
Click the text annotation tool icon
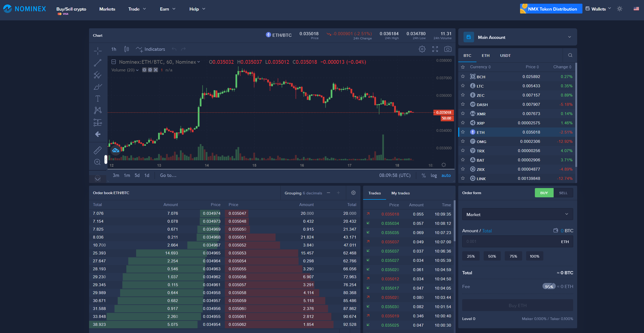[x=98, y=99]
